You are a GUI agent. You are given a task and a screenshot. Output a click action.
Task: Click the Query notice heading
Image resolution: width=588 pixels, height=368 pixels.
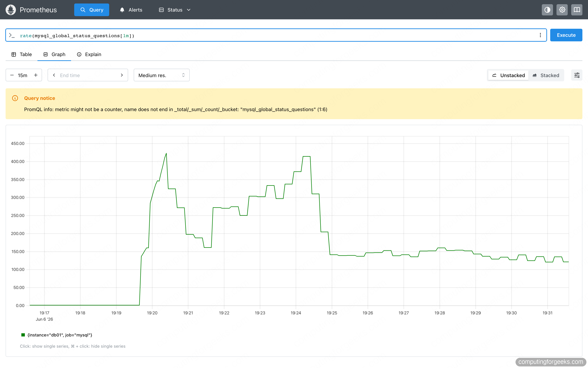(40, 98)
